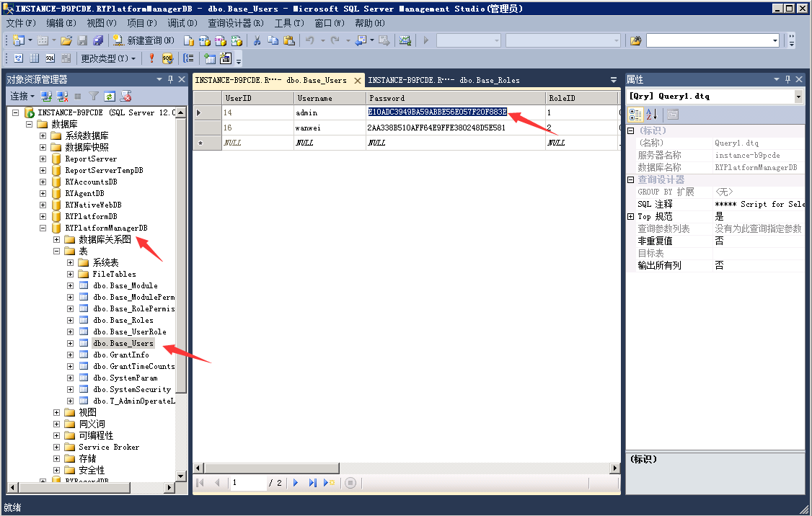The width and height of the screenshot is (812, 516).
Task: Expand the ReportServer database node
Action: tap(43, 159)
